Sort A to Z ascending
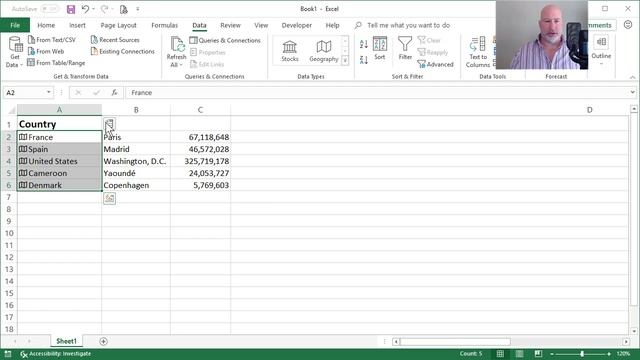 click(x=364, y=44)
